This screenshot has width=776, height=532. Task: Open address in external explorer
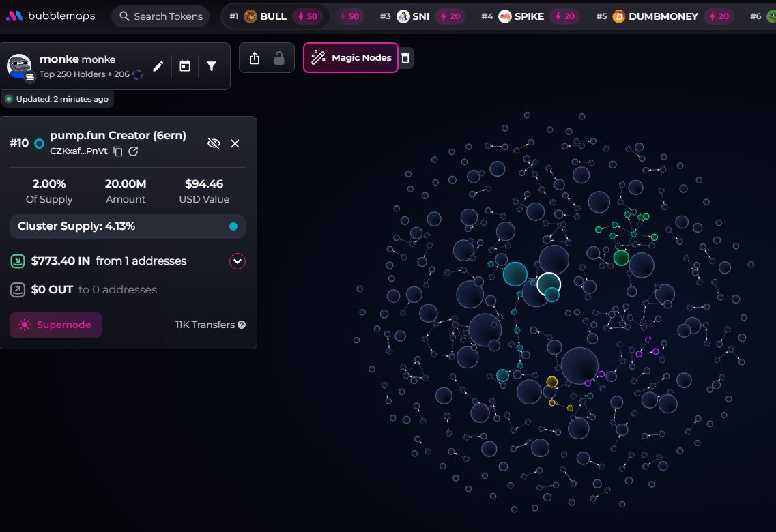tap(133, 151)
